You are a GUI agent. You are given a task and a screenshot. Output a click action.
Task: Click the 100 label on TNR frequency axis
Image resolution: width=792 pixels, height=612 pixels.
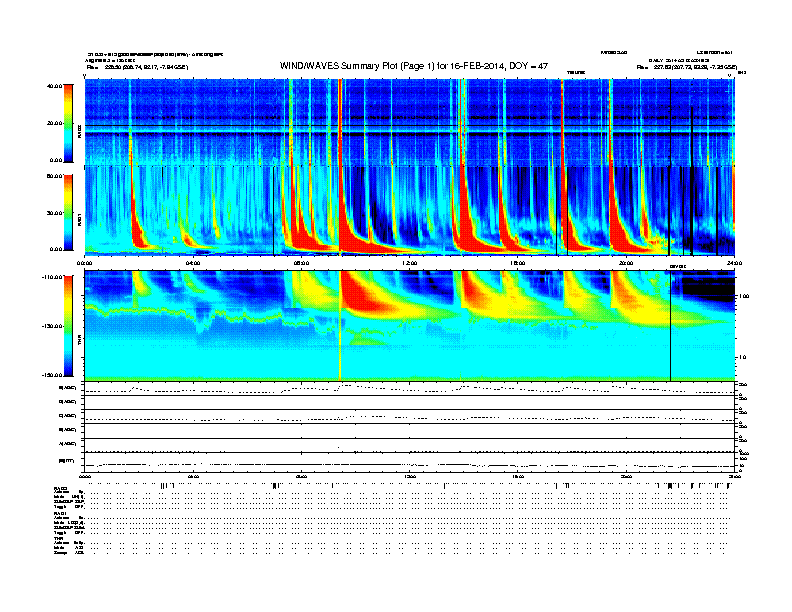point(744,296)
